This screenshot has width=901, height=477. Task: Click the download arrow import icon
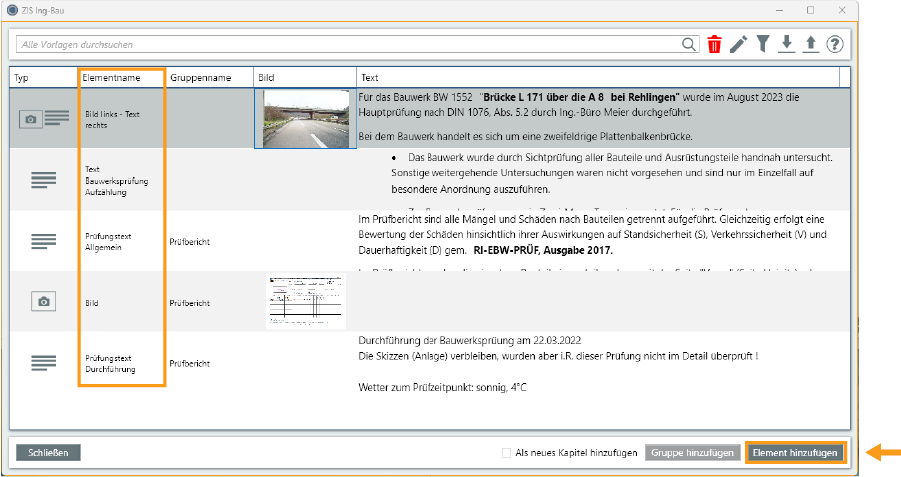pyautogui.click(x=787, y=44)
